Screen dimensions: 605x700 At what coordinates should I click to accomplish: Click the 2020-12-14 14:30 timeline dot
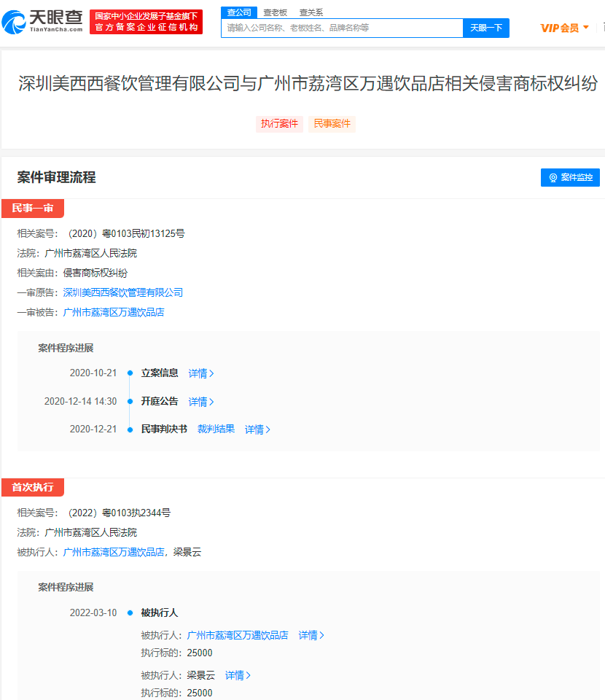point(130,401)
